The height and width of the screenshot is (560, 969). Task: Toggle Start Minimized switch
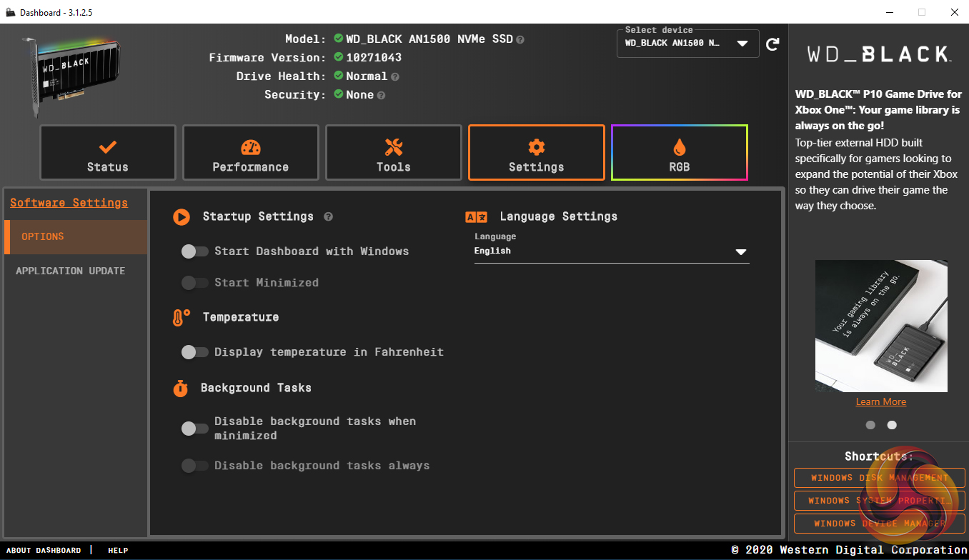coord(194,283)
